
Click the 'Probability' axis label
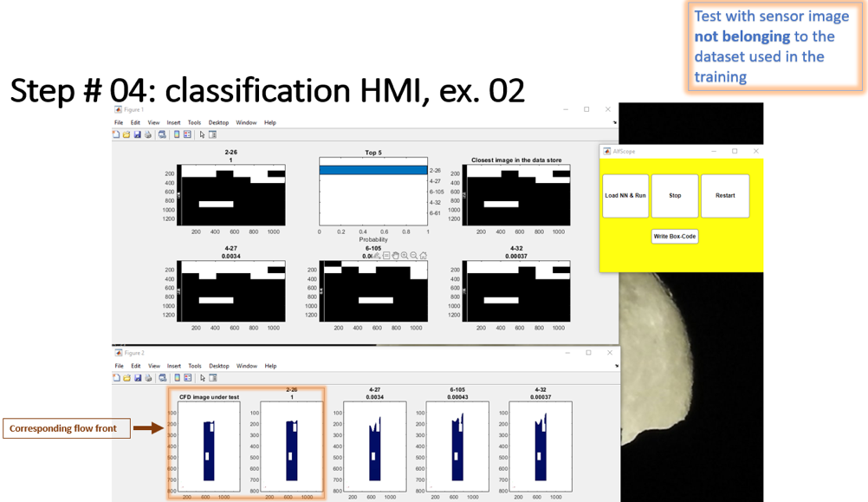point(373,239)
